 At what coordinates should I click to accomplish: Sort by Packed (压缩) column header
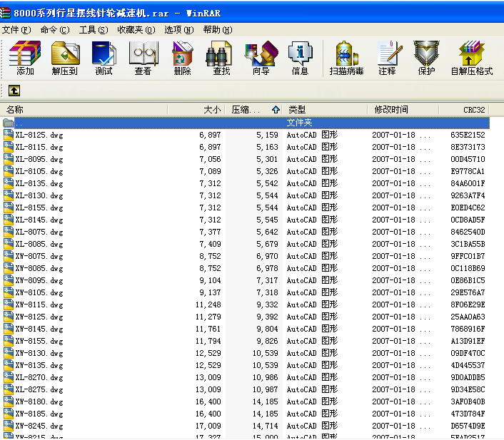(253, 110)
